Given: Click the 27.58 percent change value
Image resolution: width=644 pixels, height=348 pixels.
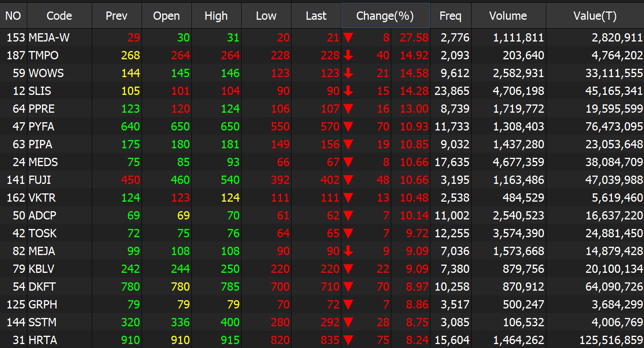Looking at the screenshot, I should click(x=414, y=38).
